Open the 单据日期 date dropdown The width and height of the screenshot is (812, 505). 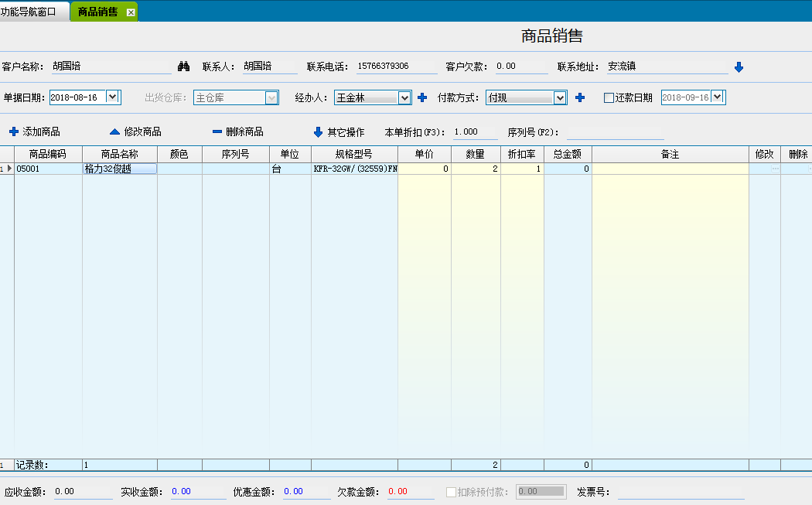(x=113, y=97)
